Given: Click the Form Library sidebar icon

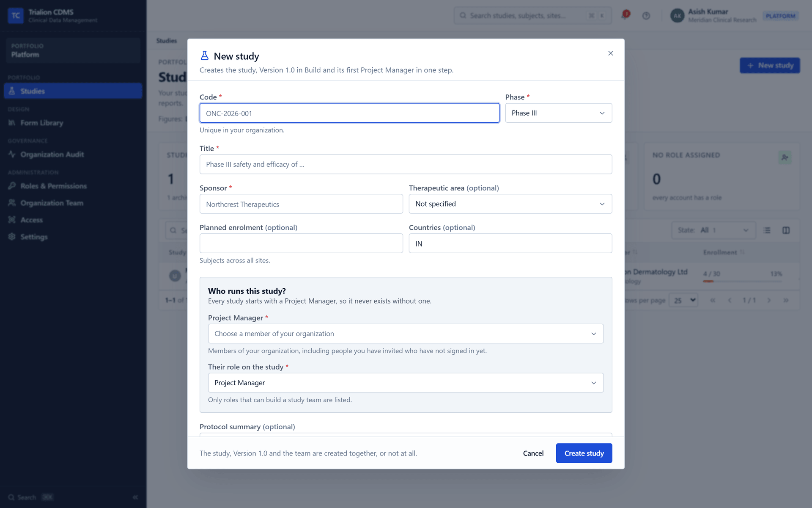Looking at the screenshot, I should 12,123.
